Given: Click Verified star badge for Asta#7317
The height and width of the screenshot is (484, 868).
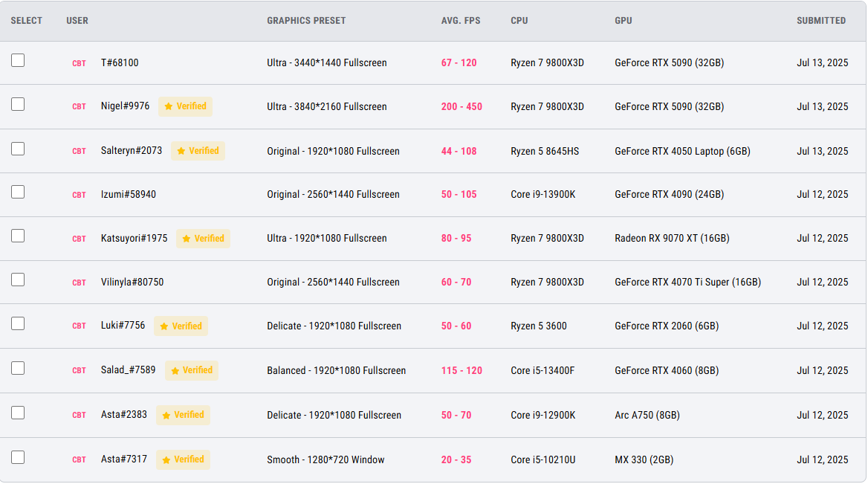Looking at the screenshot, I should tap(184, 459).
